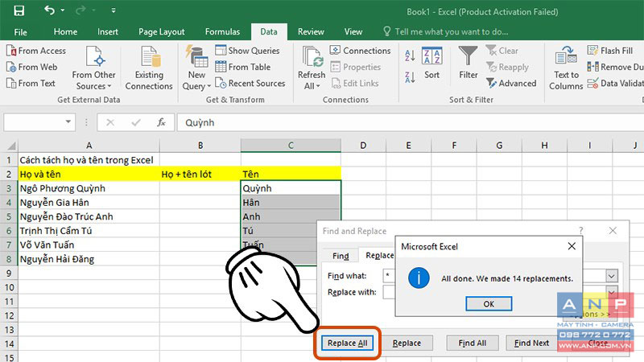Viewport: 644px width, 362px height.
Task: Open the Refresh All dropdown
Action: pyautogui.click(x=312, y=68)
